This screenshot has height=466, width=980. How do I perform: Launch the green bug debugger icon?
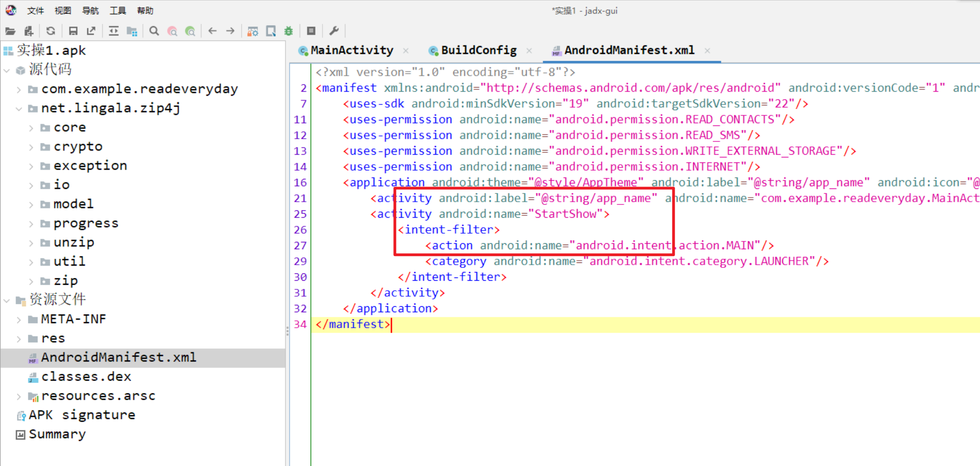(x=289, y=31)
